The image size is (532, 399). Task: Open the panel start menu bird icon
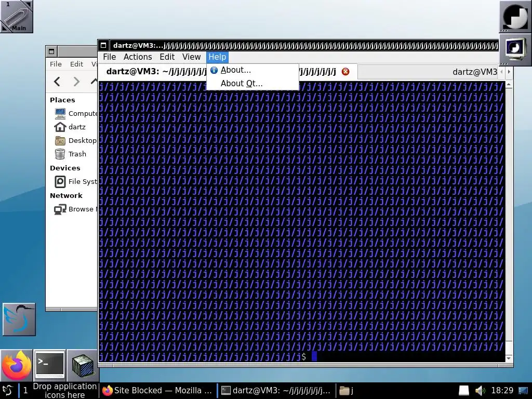(7, 391)
